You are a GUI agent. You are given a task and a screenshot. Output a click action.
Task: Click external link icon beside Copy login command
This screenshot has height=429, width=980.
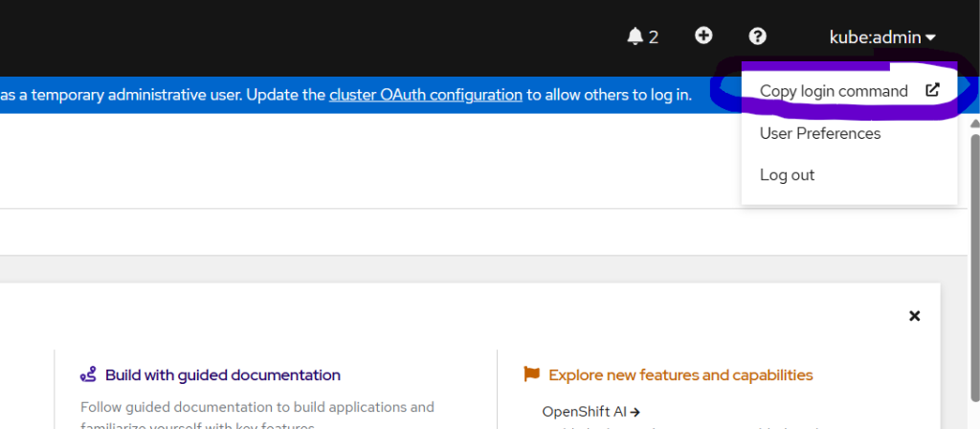coord(932,91)
